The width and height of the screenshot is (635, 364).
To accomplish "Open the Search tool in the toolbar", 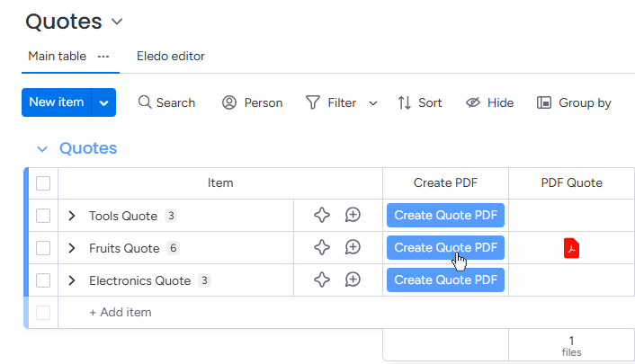I will (x=166, y=102).
